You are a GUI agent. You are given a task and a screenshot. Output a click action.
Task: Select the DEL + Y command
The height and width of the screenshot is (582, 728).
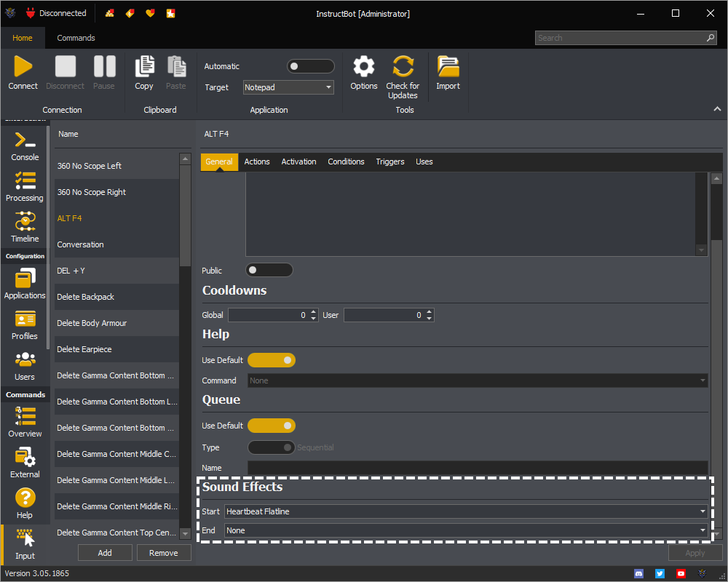pyautogui.click(x=116, y=271)
